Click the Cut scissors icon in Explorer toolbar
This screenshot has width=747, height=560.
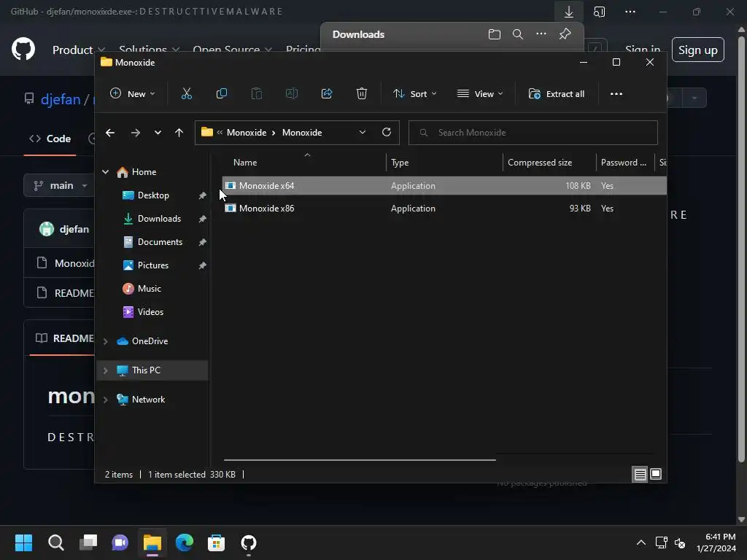[187, 94]
